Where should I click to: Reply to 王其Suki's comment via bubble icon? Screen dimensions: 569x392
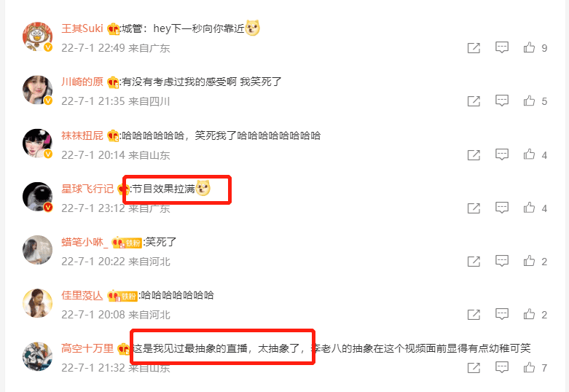pyautogui.click(x=502, y=47)
